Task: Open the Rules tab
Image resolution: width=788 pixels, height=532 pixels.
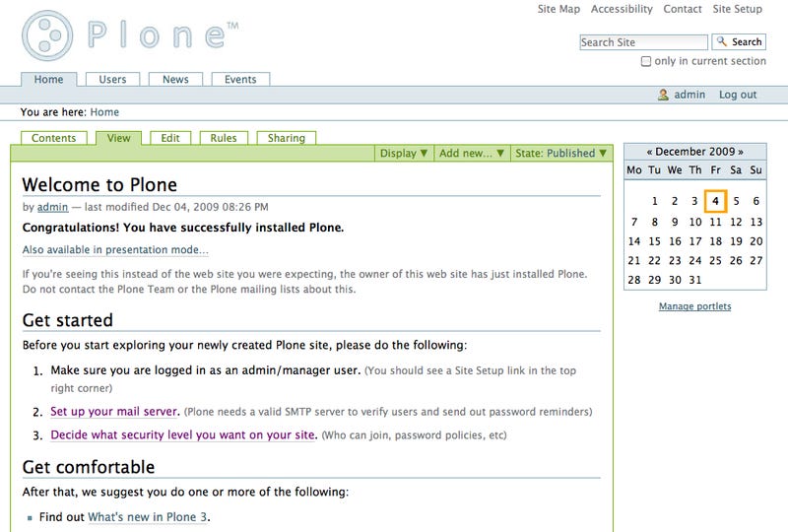Action: tap(224, 138)
